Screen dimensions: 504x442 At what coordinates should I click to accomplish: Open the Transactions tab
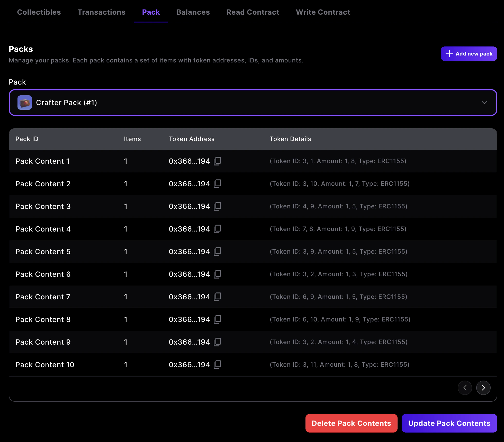102,12
